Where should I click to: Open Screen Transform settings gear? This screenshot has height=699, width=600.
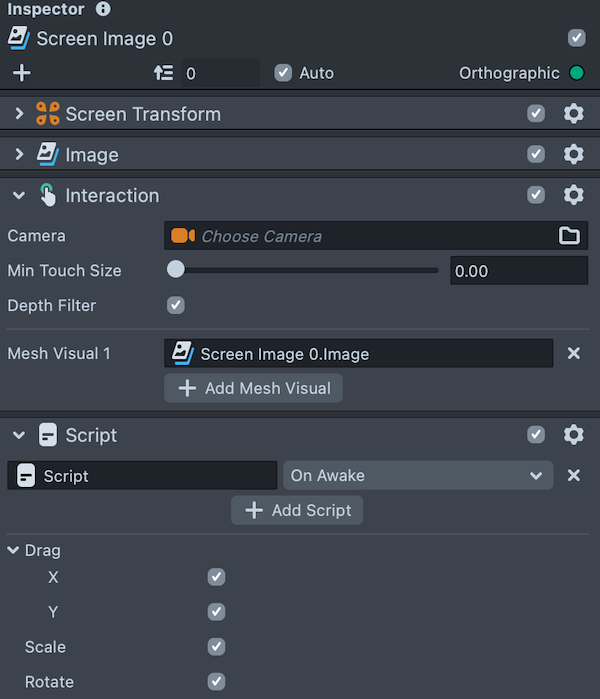[573, 114]
